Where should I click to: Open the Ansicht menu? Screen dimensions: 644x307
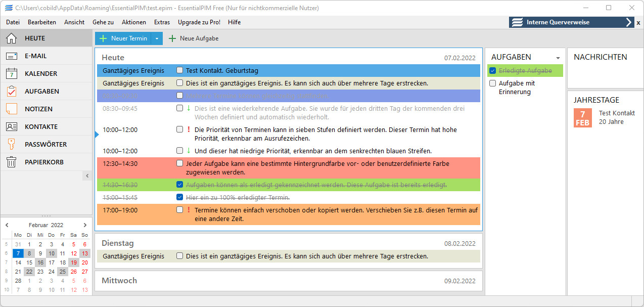74,22
